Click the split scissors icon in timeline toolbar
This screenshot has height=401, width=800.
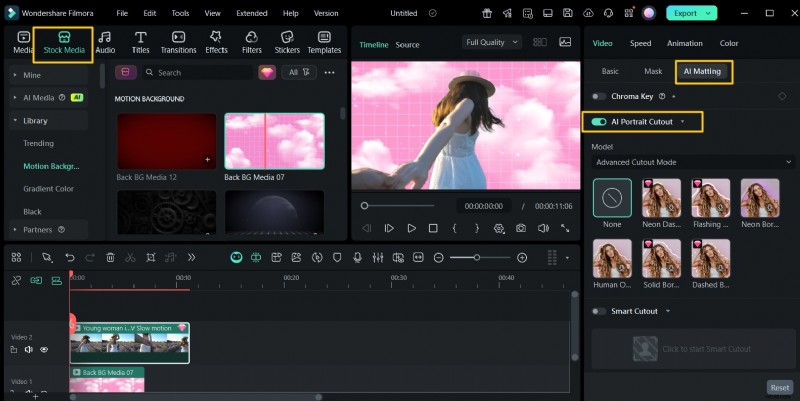[130, 257]
